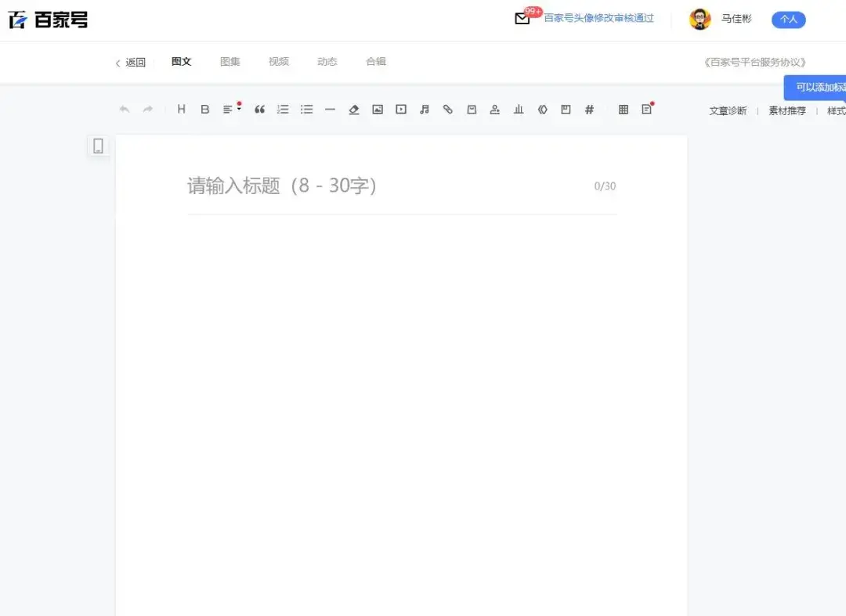
Task: Click the username 马佳彬
Action: point(736,19)
